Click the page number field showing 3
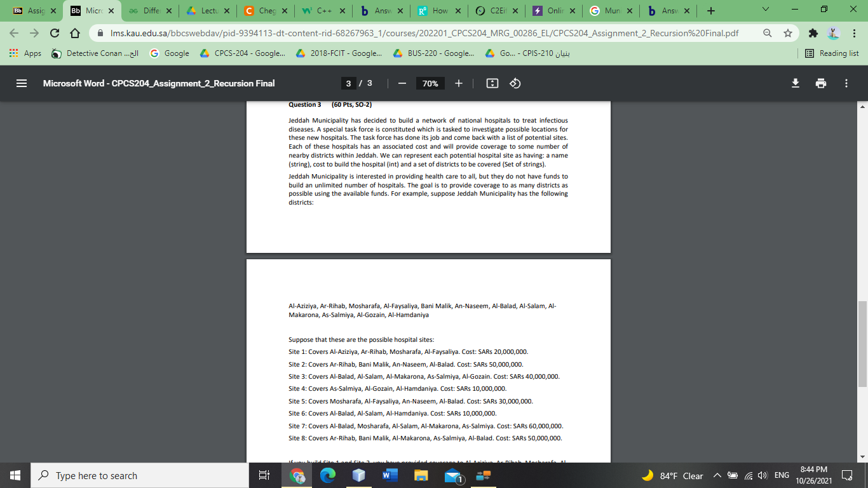The height and width of the screenshot is (488, 868). tap(348, 83)
